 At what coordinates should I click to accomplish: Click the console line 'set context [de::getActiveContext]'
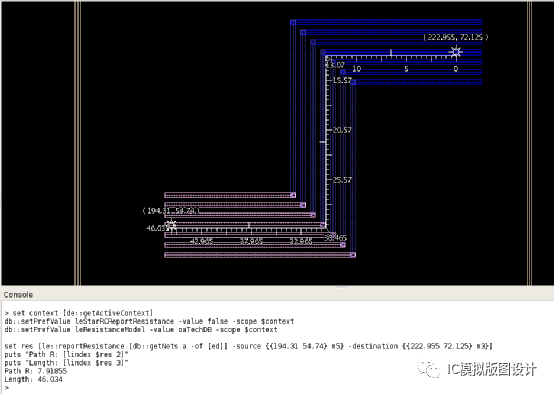[79, 313]
